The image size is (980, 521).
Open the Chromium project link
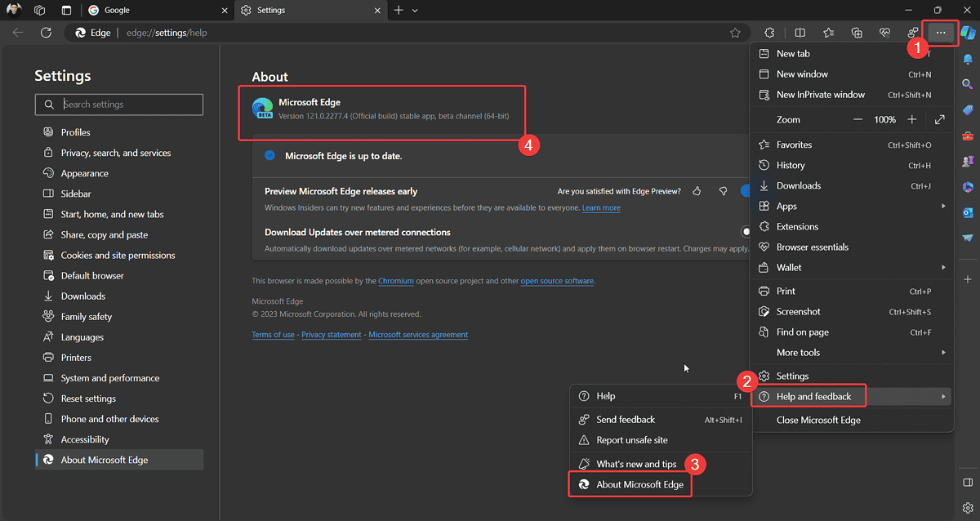pyautogui.click(x=395, y=281)
